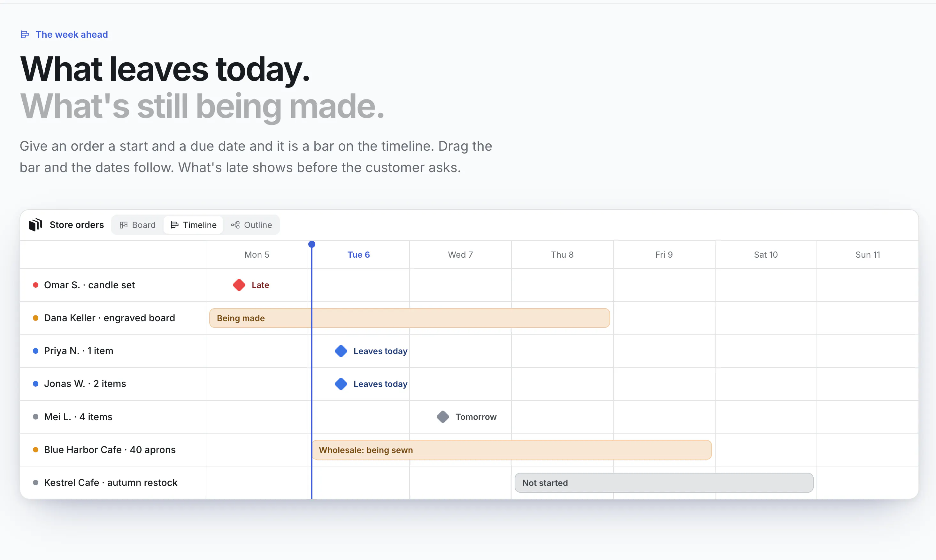This screenshot has width=936, height=560.
Task: Click Priya N. blue Leaves today diamond
Action: tap(341, 351)
